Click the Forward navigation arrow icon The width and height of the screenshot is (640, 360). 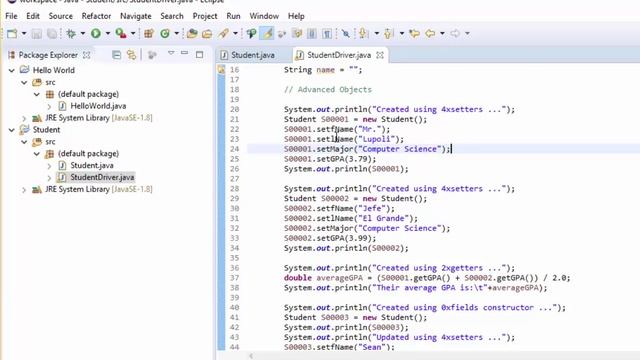tap(455, 33)
